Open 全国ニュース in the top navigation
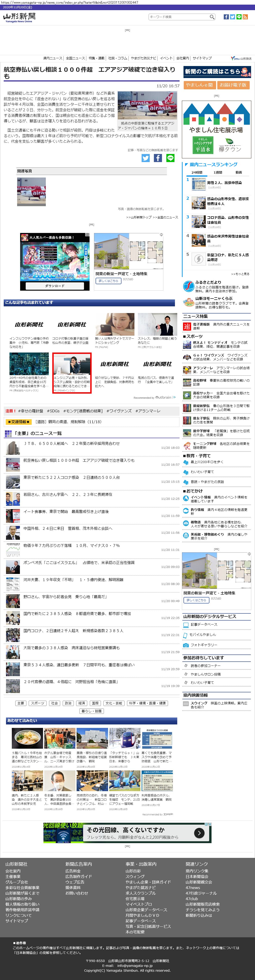Screen dimensions: 255x980 [75, 58]
